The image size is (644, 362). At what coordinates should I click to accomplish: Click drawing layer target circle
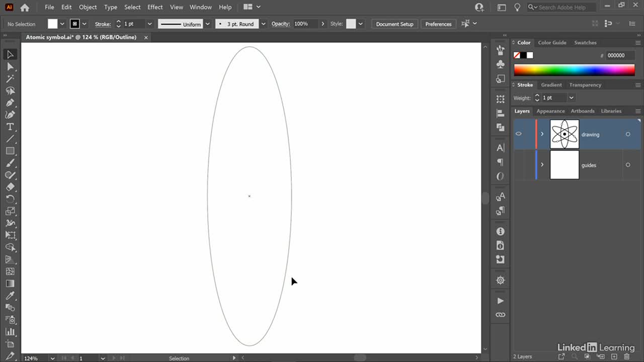628,134
